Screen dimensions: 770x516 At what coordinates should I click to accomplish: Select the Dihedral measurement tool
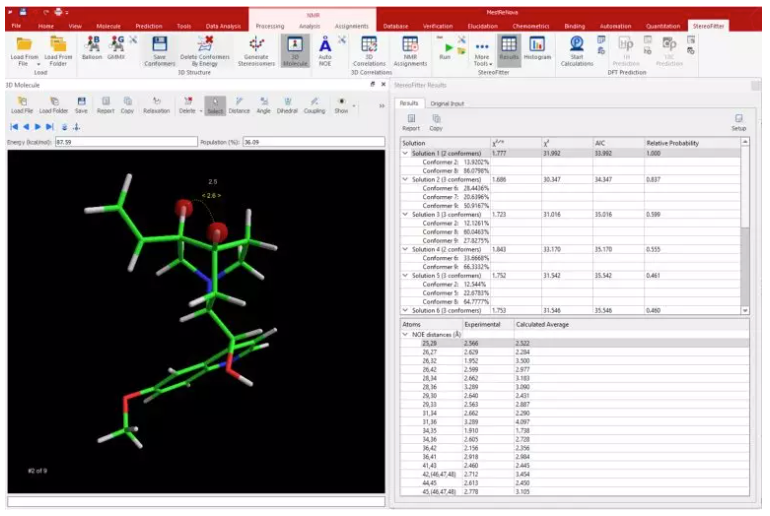tap(288, 105)
